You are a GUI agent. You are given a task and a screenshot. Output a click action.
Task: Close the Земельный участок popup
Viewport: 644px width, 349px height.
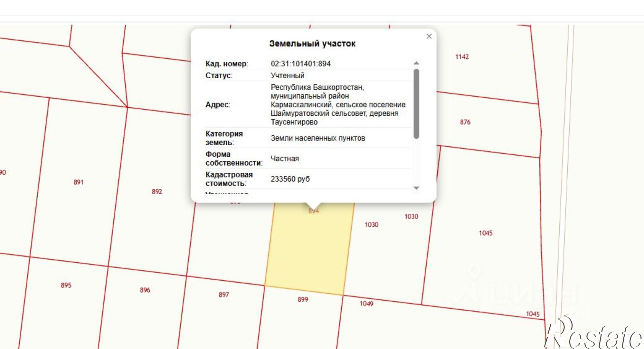(x=429, y=36)
